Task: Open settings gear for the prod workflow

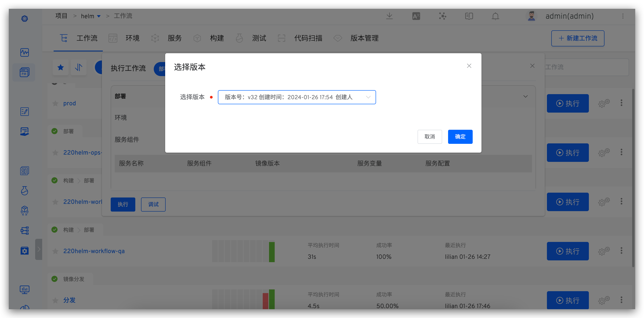Action: 604,103
